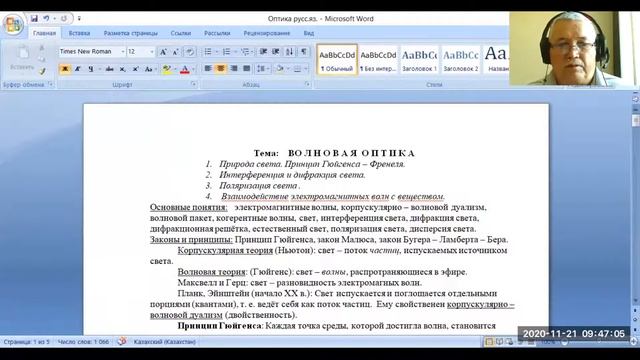Cut selection with the scissors icon
Viewport: 640px width, 360px height.
coord(42,48)
